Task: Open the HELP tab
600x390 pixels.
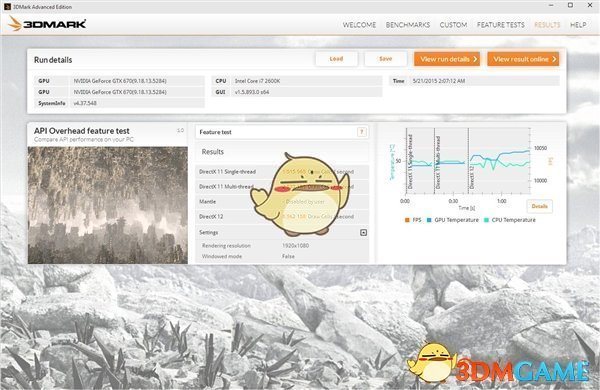Action: [578, 25]
